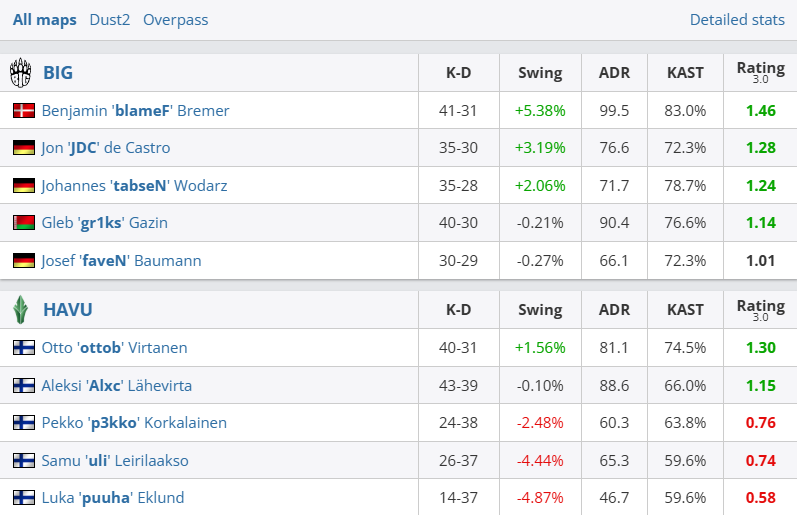This screenshot has width=797, height=515.
Task: Open Benjamin 'blameF' Bremer's player profile
Action: coord(135,110)
